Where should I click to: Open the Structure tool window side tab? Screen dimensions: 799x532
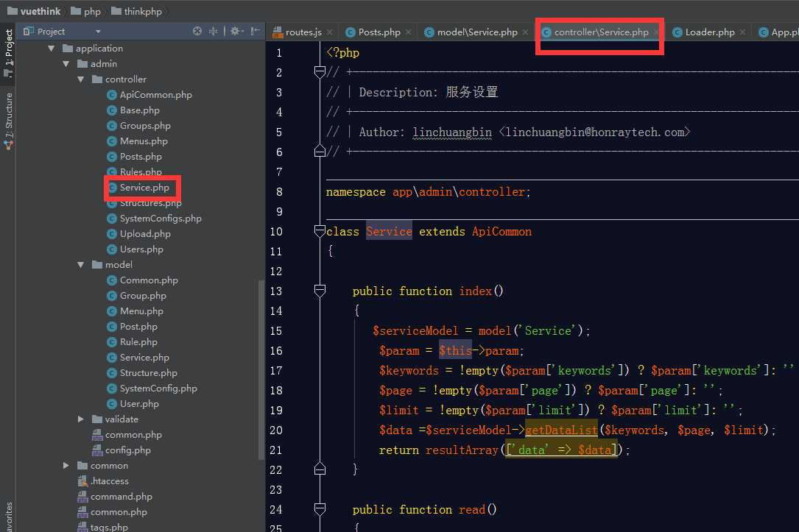point(9,120)
